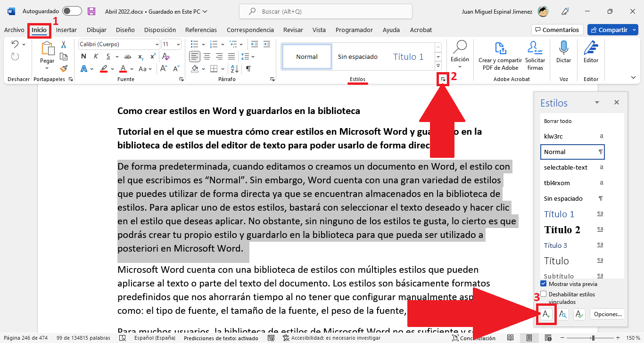Click the Cut scissors icon
The height and width of the screenshot is (343, 644).
(x=64, y=44)
